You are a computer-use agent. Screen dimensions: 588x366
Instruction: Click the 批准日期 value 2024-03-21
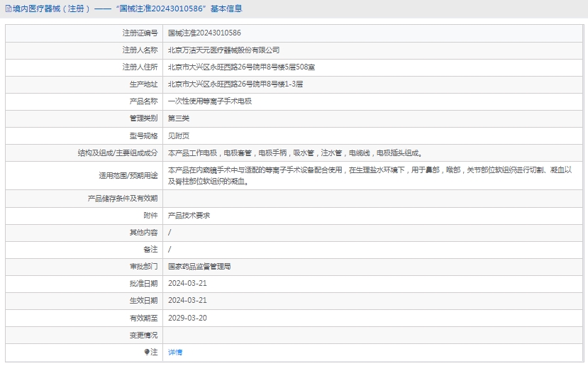tap(187, 284)
